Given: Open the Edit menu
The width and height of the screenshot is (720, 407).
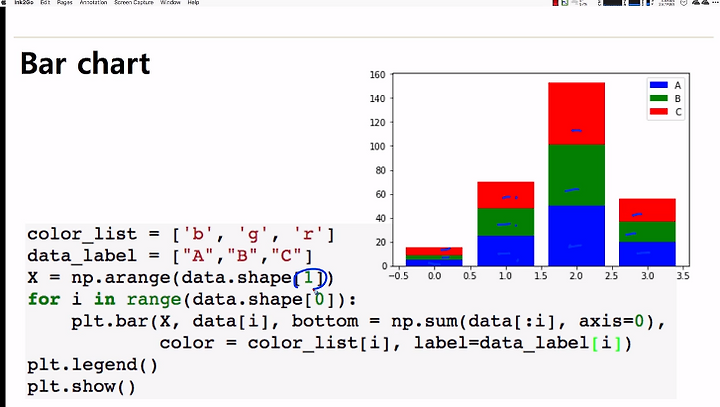Looking at the screenshot, I should point(45,2).
